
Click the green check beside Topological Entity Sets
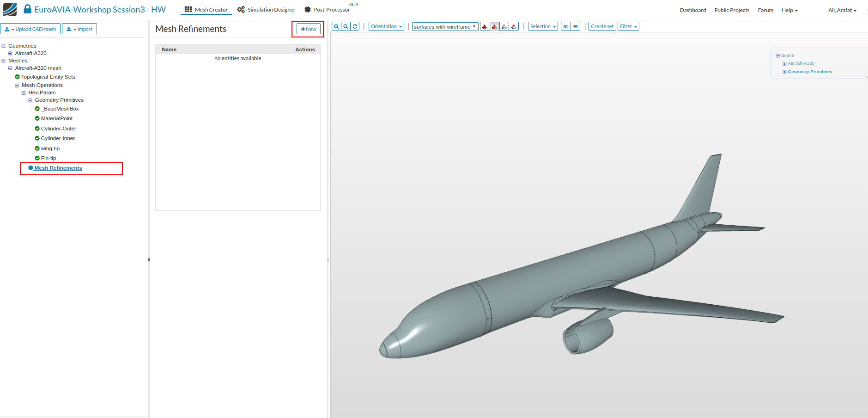(17, 77)
